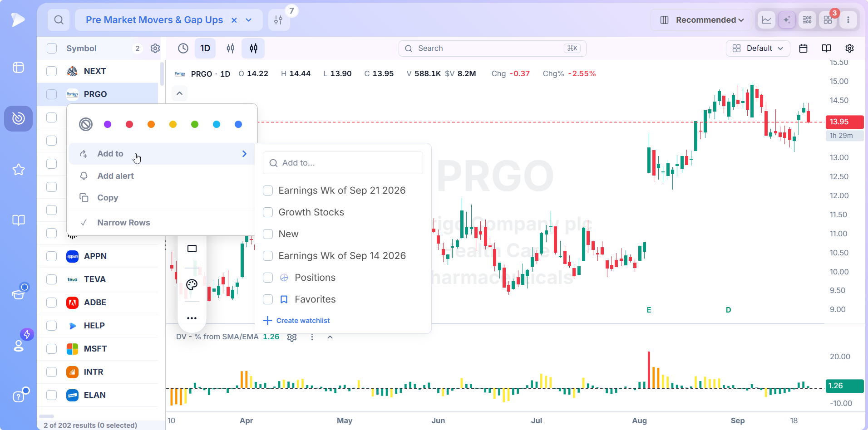This screenshot has width=868, height=430.
Task: Open DV indicator settings gear
Action: 292,337
